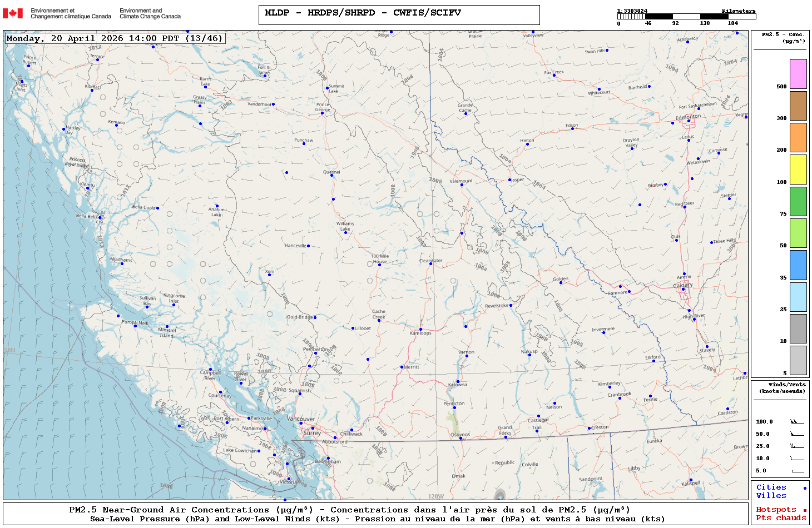The width and height of the screenshot is (812, 528).
Task: Click the kilometers scale bar
Action: click(x=686, y=17)
